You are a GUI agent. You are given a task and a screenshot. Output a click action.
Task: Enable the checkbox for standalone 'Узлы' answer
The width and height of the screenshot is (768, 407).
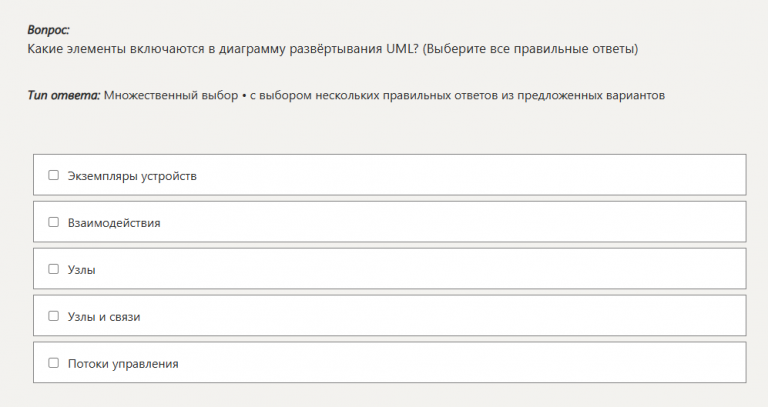(54, 269)
